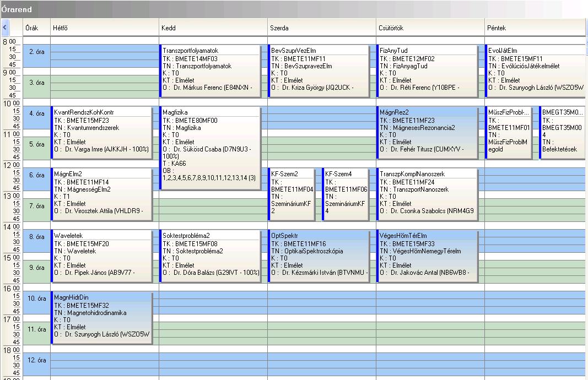
Task: Select the MágnRez2 course entry
Action: [x=428, y=133]
